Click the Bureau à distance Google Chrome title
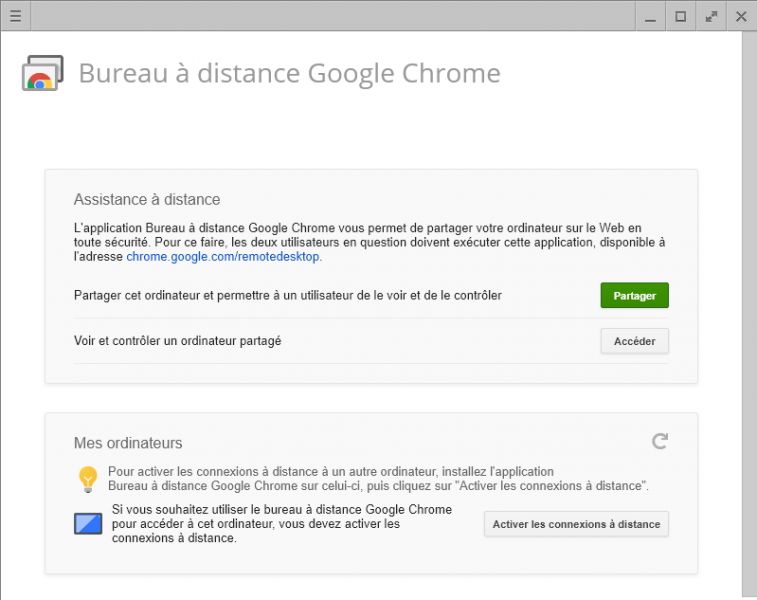Screen dimensions: 757x600 [290, 73]
